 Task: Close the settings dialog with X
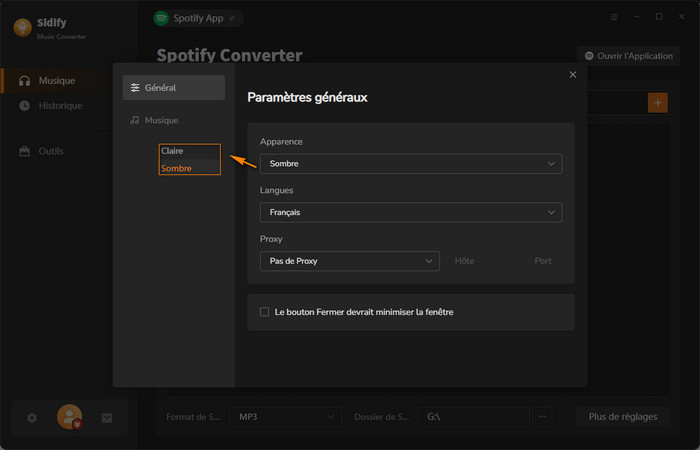pos(573,75)
